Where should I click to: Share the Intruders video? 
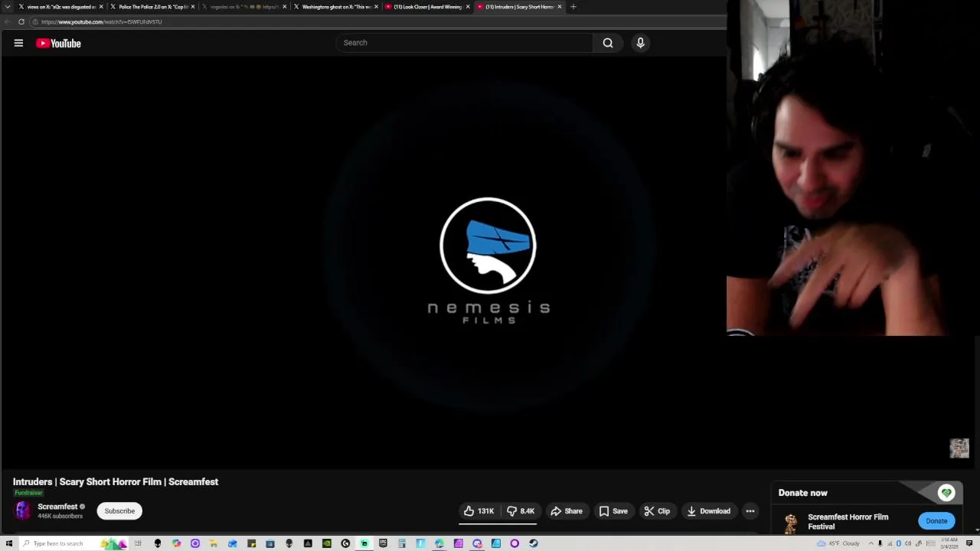point(567,511)
